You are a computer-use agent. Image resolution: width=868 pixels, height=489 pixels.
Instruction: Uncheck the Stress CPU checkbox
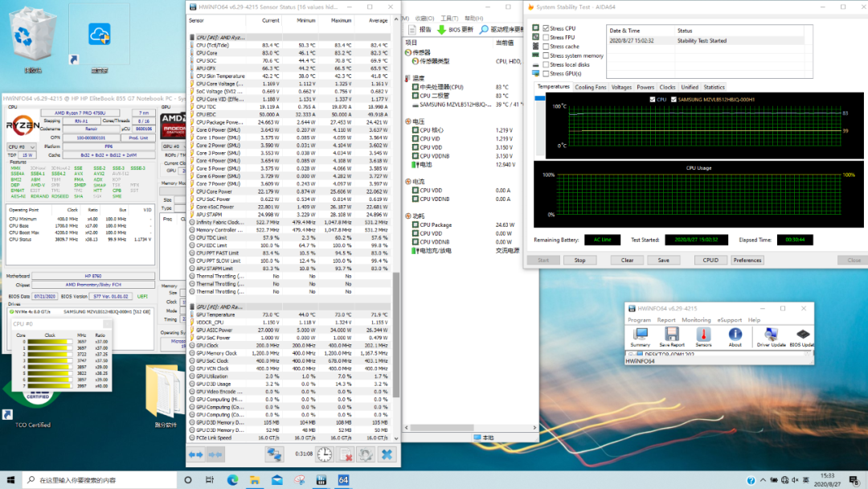click(547, 28)
